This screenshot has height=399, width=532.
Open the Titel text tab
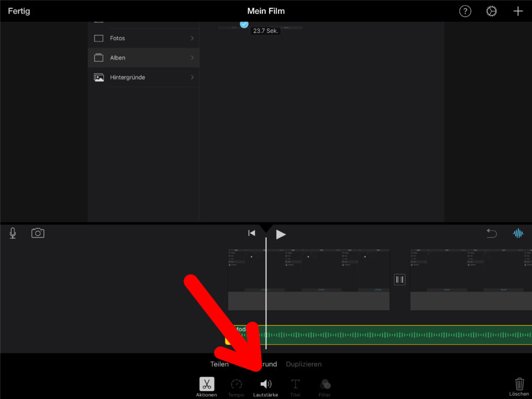[295, 387]
